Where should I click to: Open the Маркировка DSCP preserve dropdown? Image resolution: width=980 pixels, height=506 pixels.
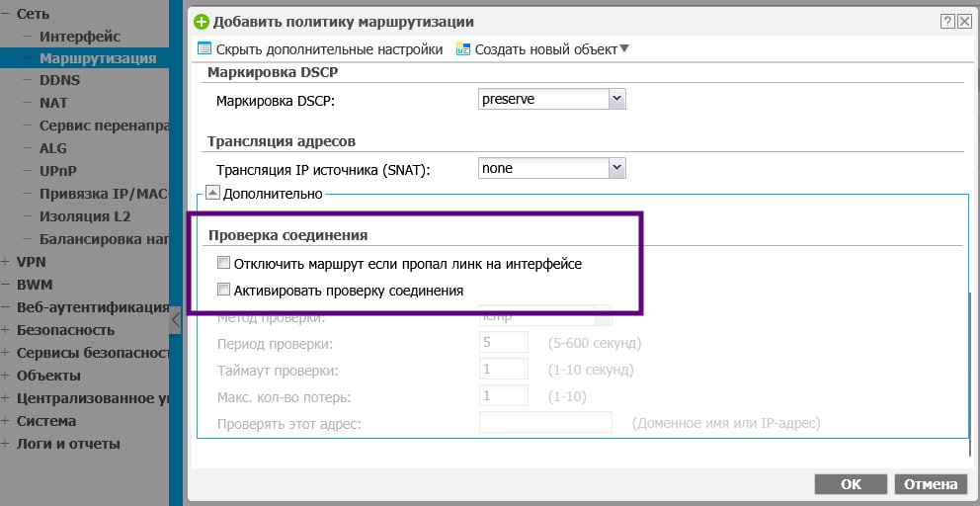tap(616, 99)
